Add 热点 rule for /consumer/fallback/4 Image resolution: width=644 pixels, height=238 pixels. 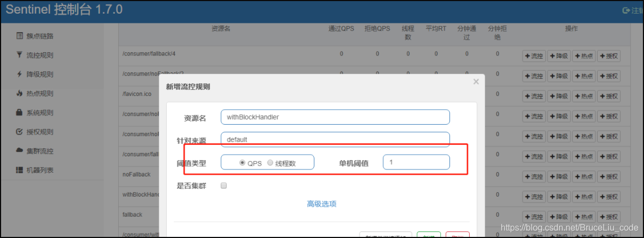[584, 56]
